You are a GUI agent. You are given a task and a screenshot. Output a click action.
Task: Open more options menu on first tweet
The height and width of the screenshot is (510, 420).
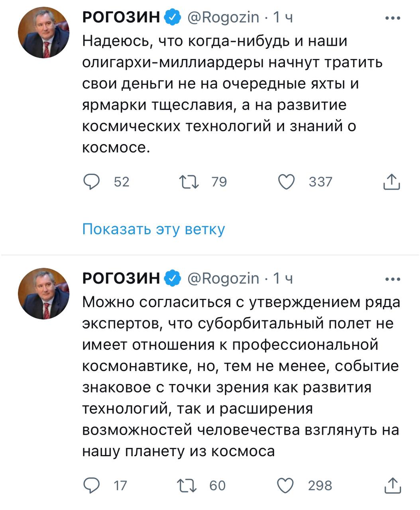pyautogui.click(x=393, y=18)
